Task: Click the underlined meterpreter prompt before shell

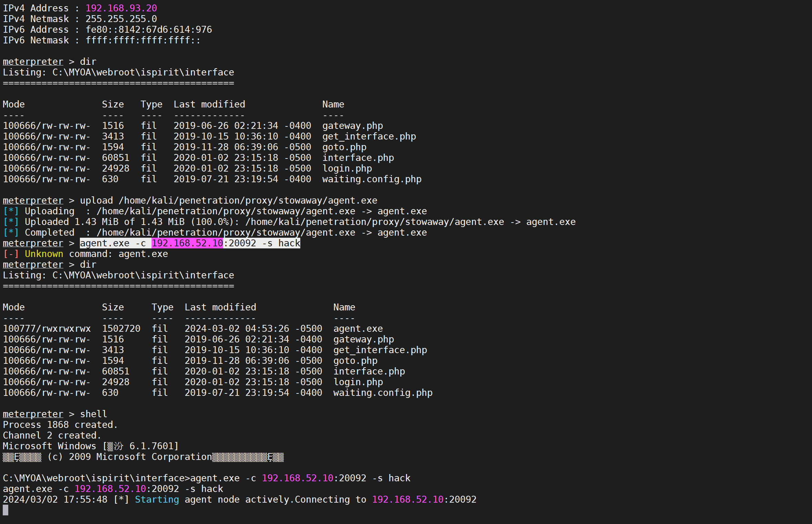Action: (x=33, y=414)
